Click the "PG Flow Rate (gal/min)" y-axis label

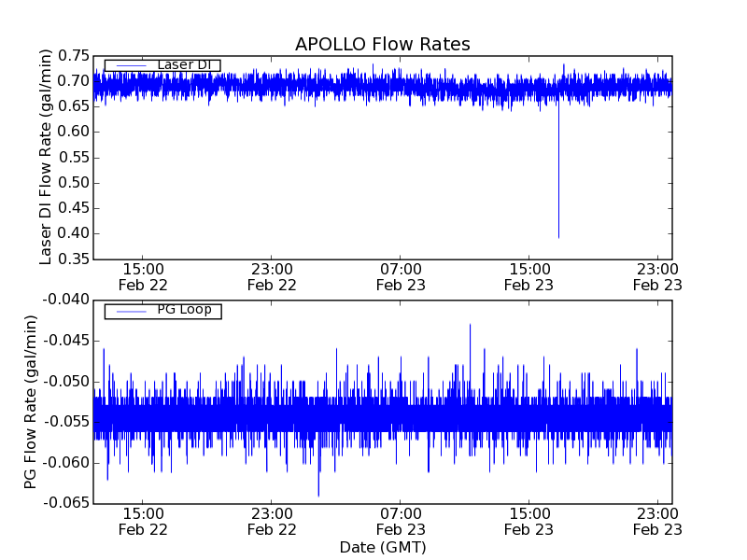[x=31, y=402]
